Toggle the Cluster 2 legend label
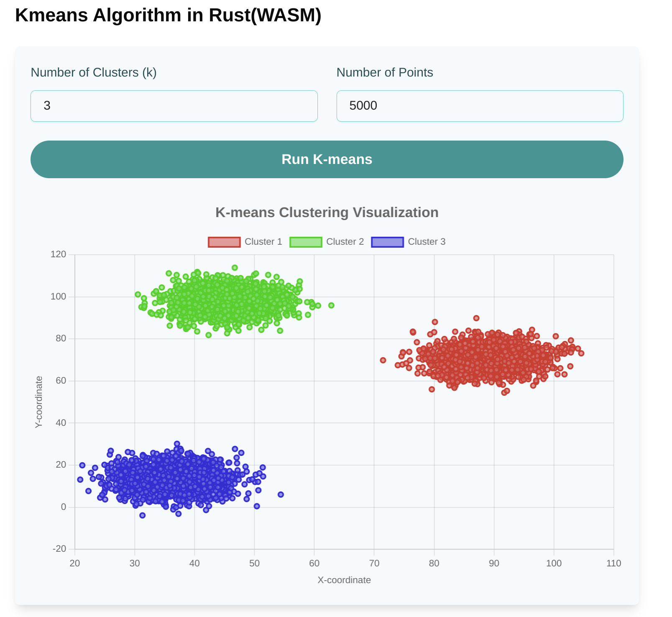 (345, 242)
